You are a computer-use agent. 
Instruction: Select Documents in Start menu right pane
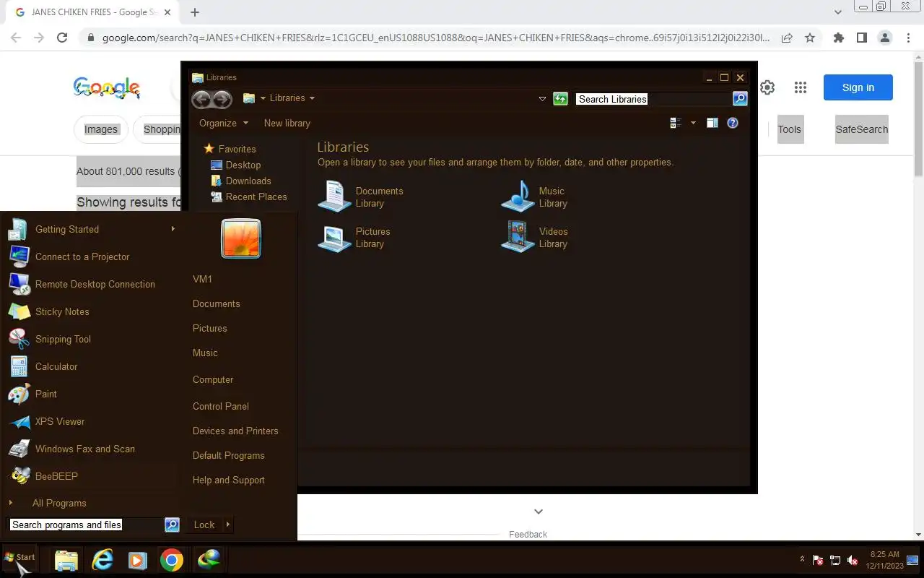coord(216,303)
